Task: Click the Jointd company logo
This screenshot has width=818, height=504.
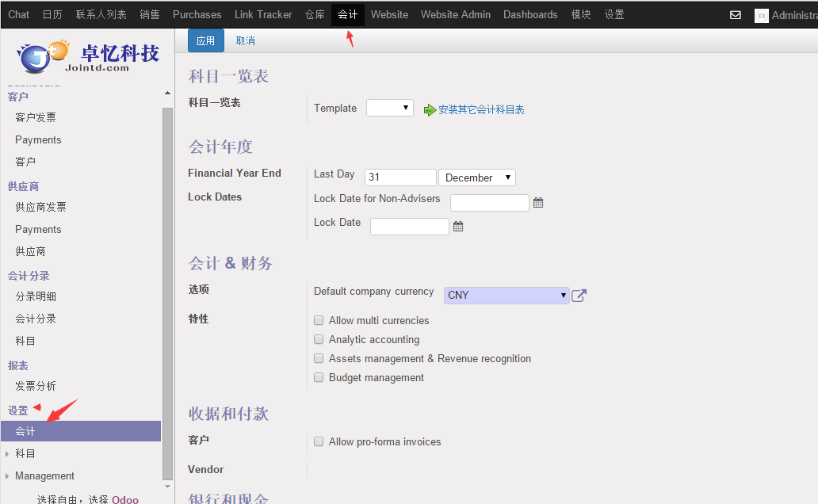Action: point(87,57)
